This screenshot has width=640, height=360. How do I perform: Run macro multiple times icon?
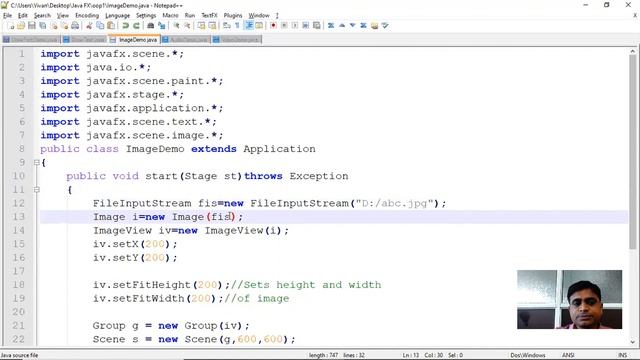[305, 26]
